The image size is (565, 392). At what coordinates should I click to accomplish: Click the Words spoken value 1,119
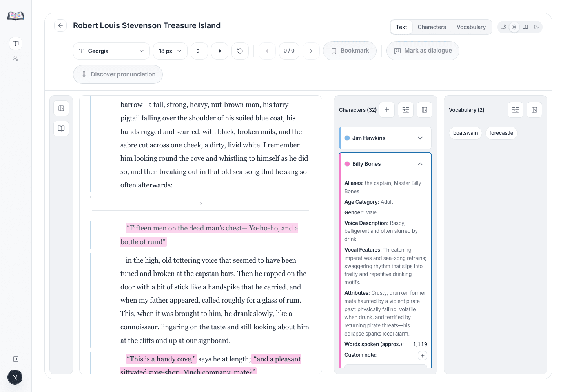point(420,344)
